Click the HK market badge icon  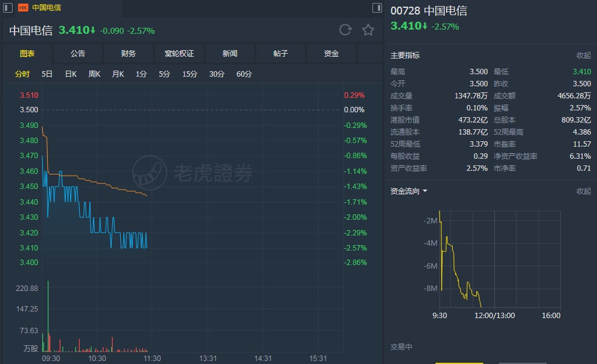pyautogui.click(x=23, y=8)
